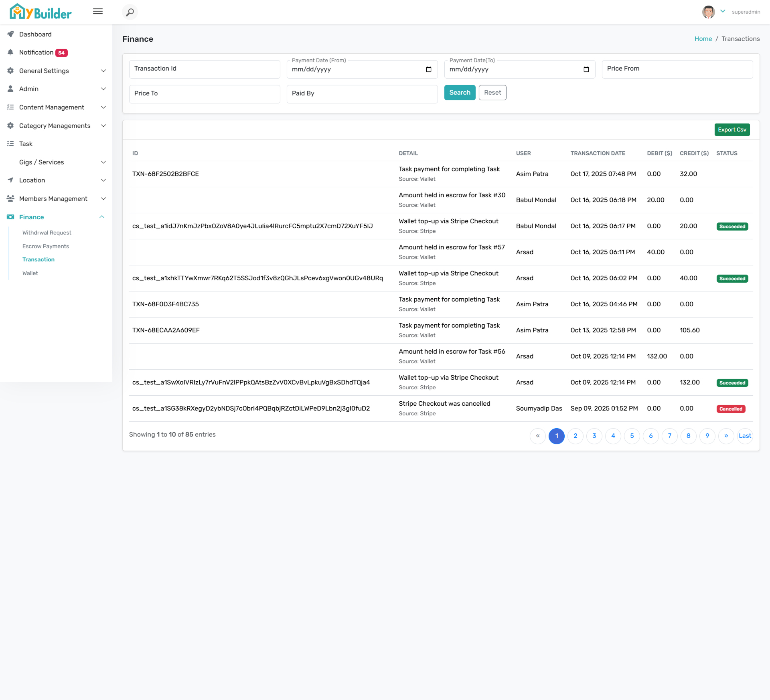Open Payment Date(To) calendar picker
The width and height of the screenshot is (770, 700).
click(x=586, y=69)
